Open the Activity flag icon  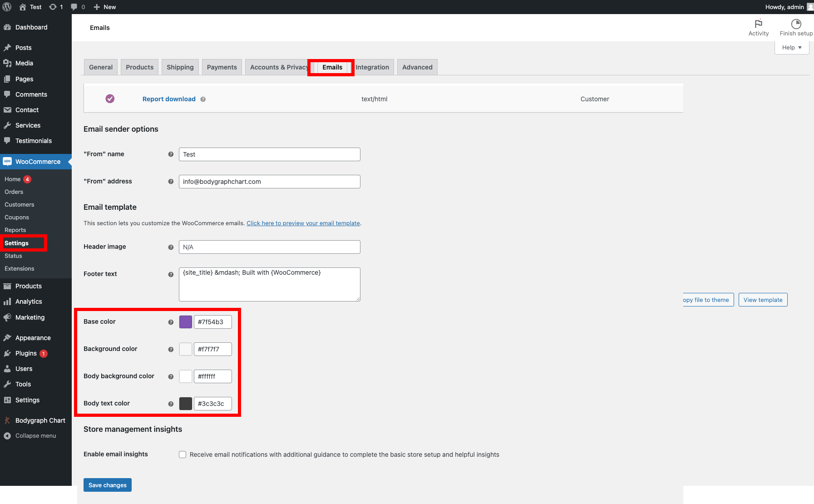pos(759,24)
